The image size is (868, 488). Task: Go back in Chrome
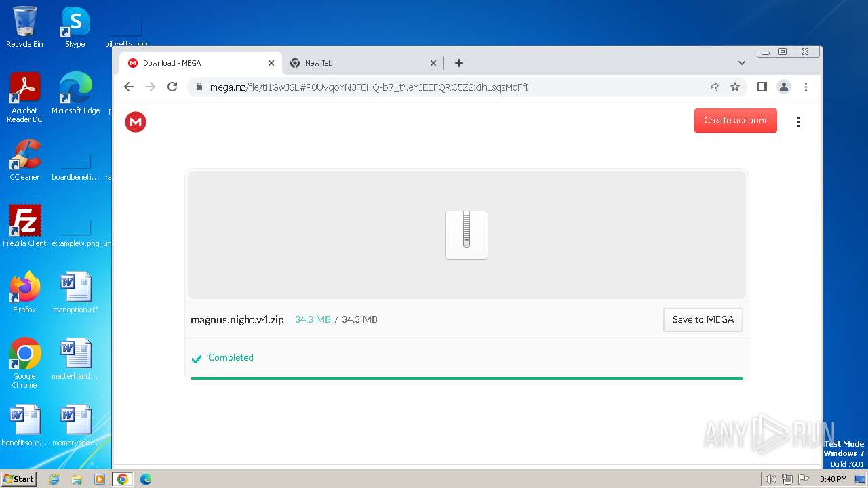tap(129, 87)
